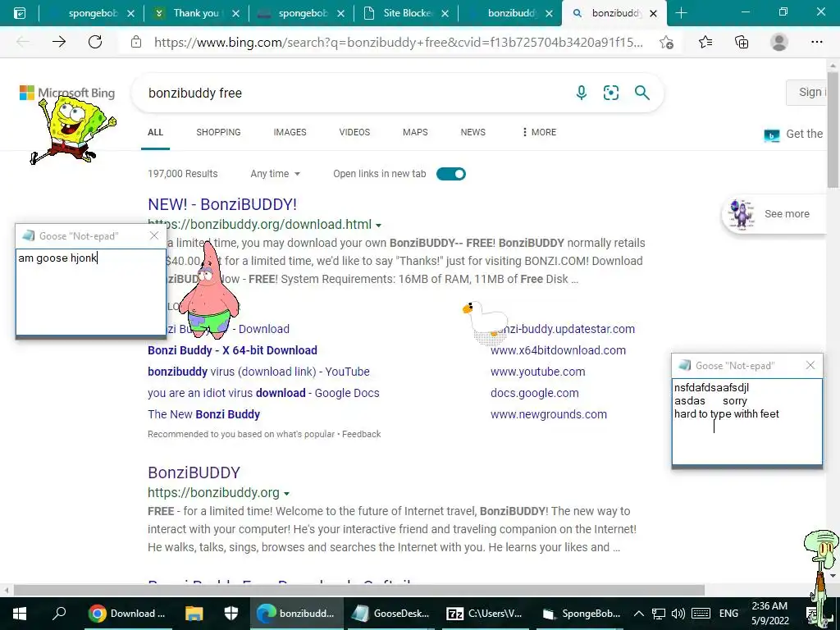The height and width of the screenshot is (630, 840).
Task: Toggle Open links in new tab switch
Action: 451,174
